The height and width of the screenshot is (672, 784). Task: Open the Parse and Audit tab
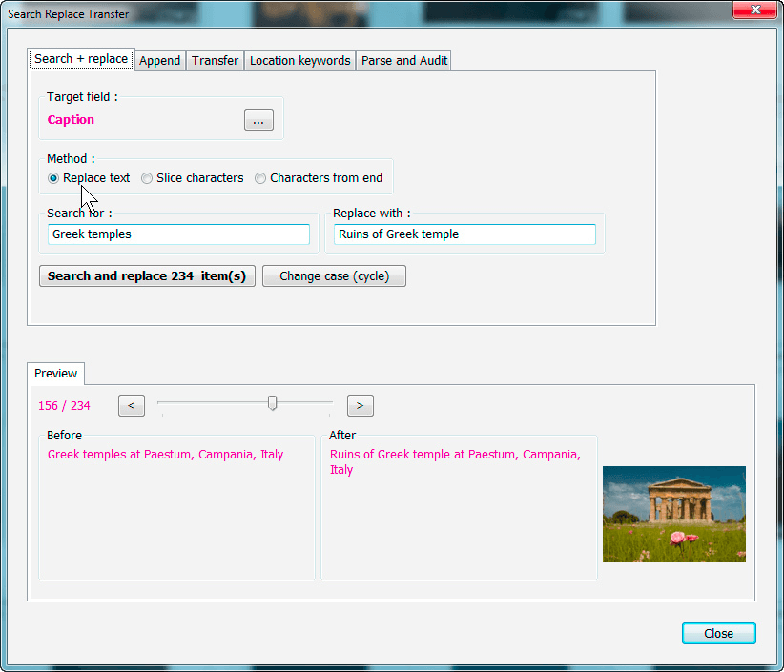pos(404,60)
